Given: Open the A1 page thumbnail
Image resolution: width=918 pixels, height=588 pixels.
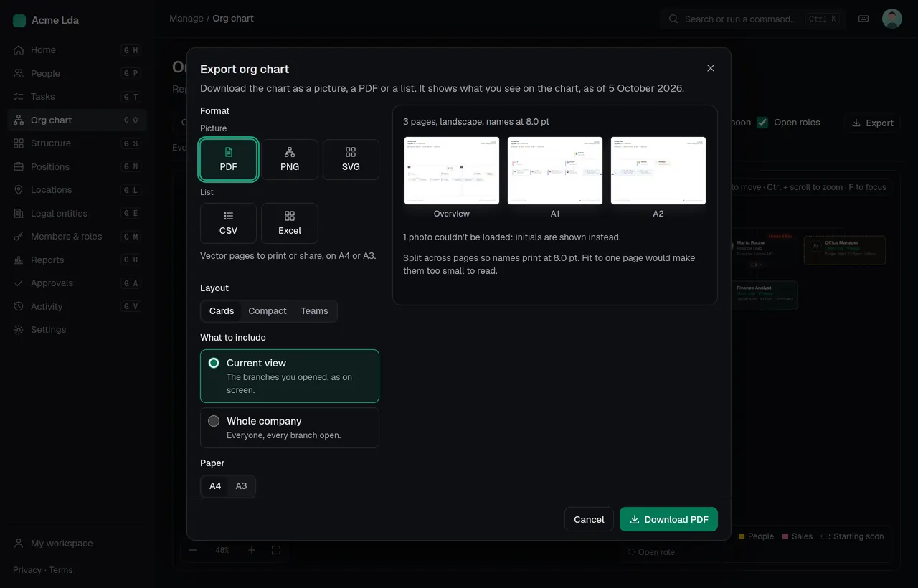Looking at the screenshot, I should [555, 171].
